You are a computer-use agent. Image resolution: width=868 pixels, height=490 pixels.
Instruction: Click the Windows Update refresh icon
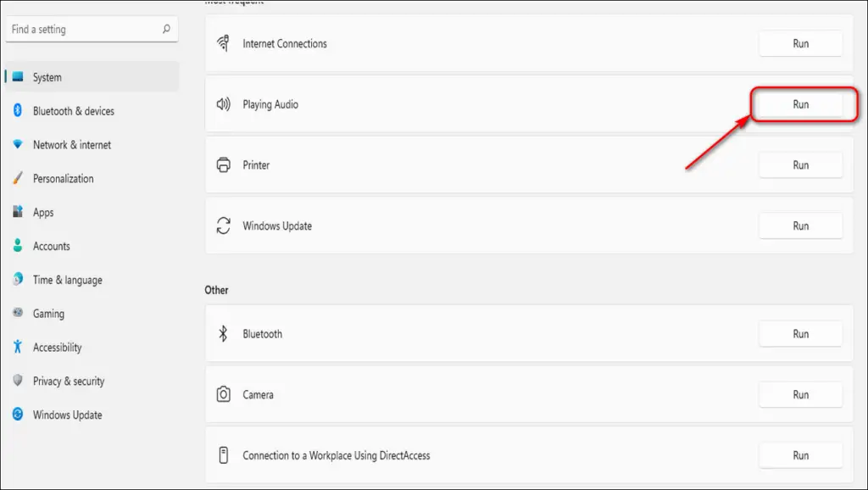click(x=225, y=226)
